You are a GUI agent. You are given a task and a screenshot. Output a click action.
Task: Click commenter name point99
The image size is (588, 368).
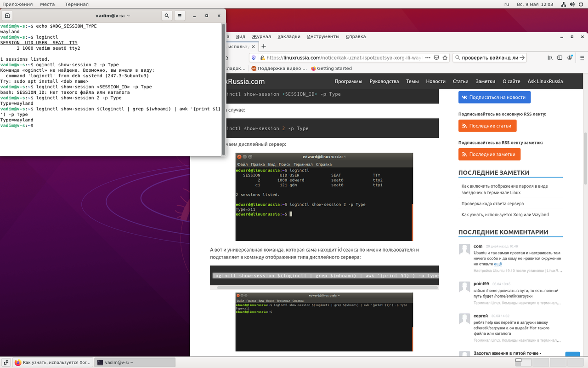[481, 284]
